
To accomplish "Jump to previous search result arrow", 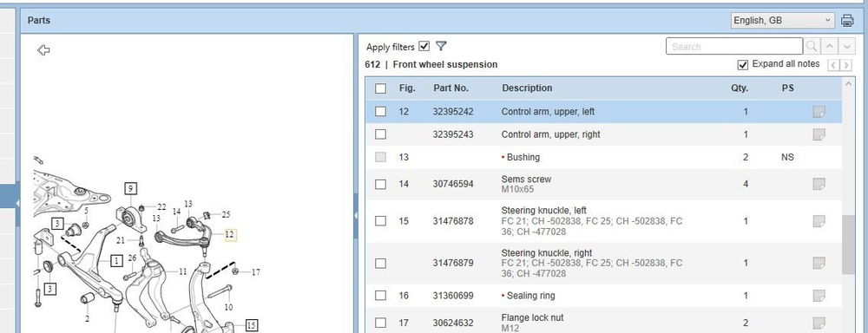I will pos(829,47).
